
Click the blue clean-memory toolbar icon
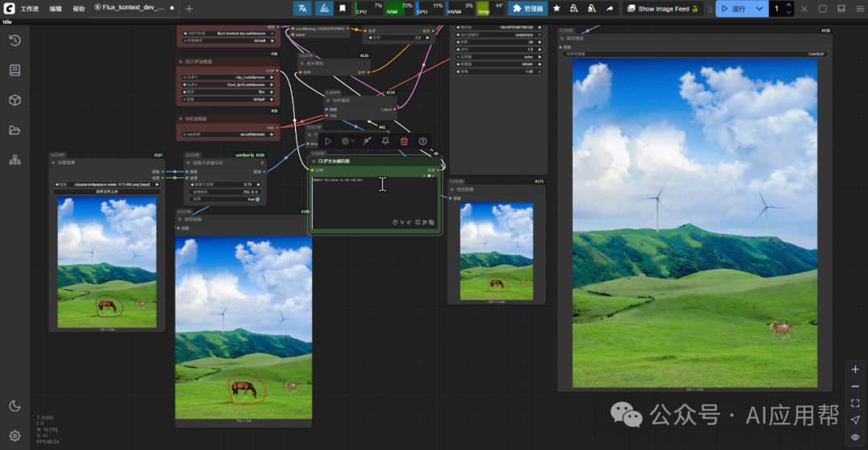point(324,8)
